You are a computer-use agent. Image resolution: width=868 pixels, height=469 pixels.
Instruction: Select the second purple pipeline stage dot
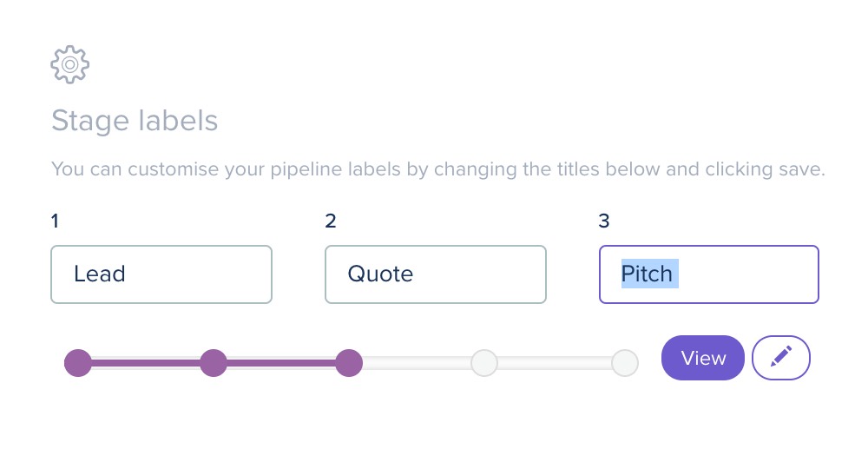214,363
